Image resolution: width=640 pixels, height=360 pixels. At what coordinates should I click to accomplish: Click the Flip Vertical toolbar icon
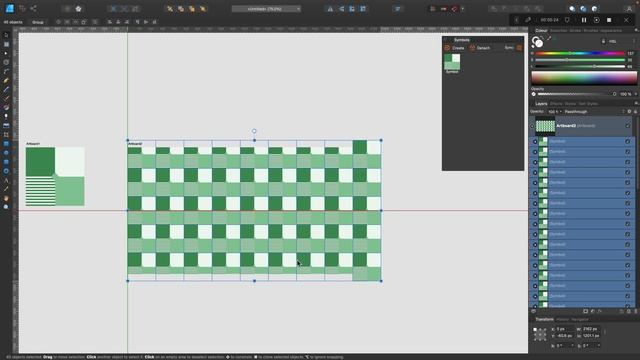coord(341,9)
